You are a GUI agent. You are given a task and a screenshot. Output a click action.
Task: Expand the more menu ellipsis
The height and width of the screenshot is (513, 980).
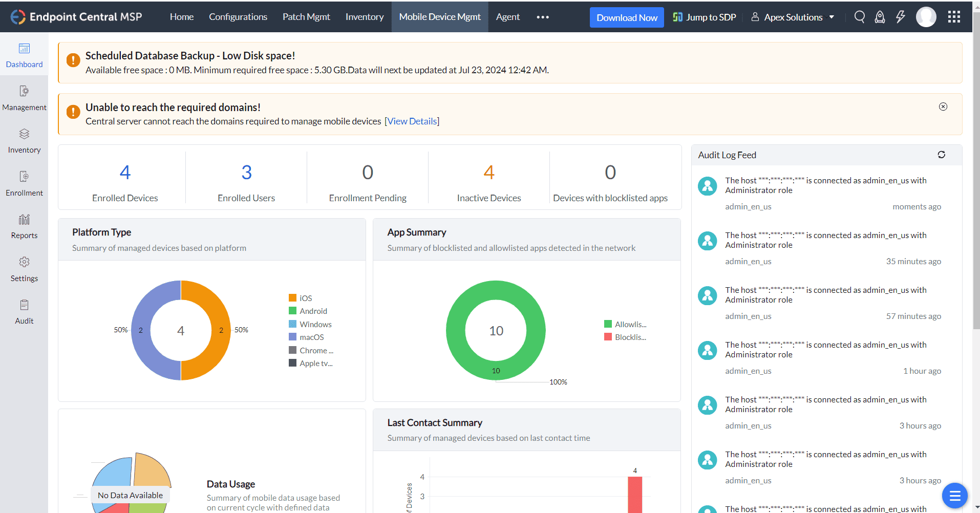click(543, 17)
